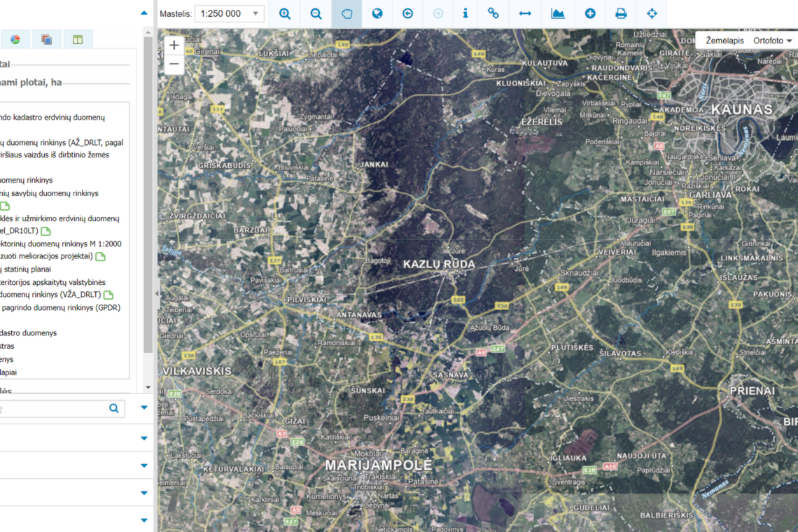Open the Ortofoto basemap dropdown
Screen dimensions: 798x532
pos(773,41)
